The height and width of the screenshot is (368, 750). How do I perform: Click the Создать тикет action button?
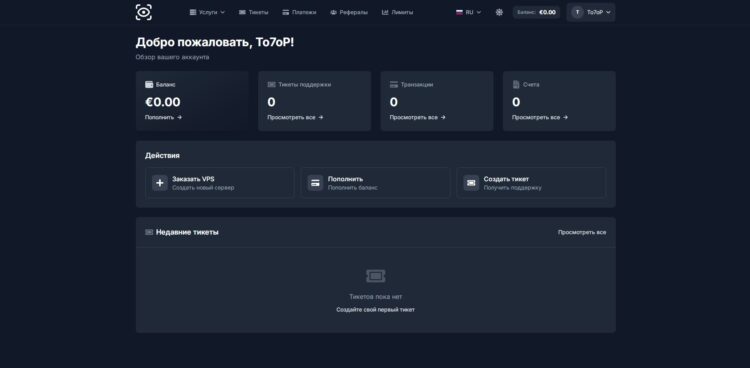click(x=531, y=183)
